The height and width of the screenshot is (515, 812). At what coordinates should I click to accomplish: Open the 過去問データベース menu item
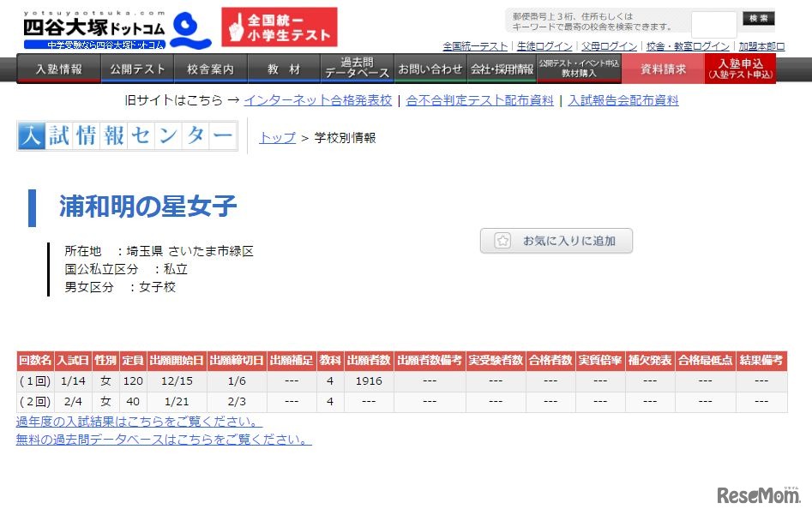[356, 68]
